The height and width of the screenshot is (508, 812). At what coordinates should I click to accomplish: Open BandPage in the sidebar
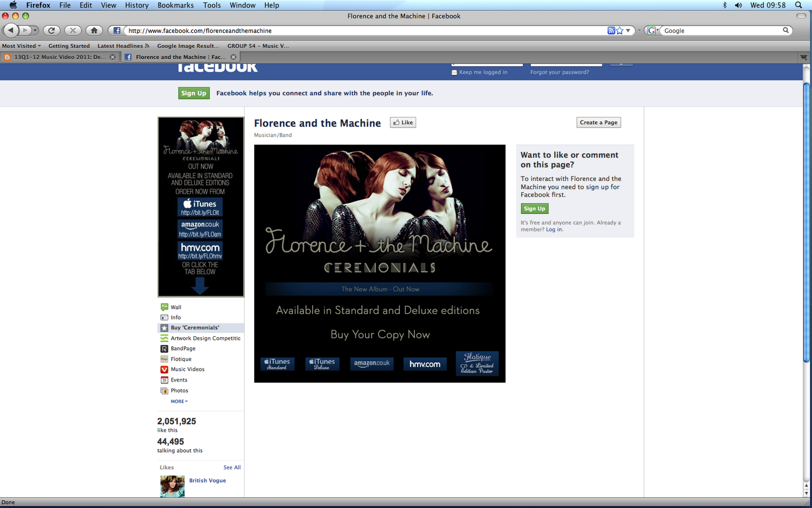[x=183, y=348]
